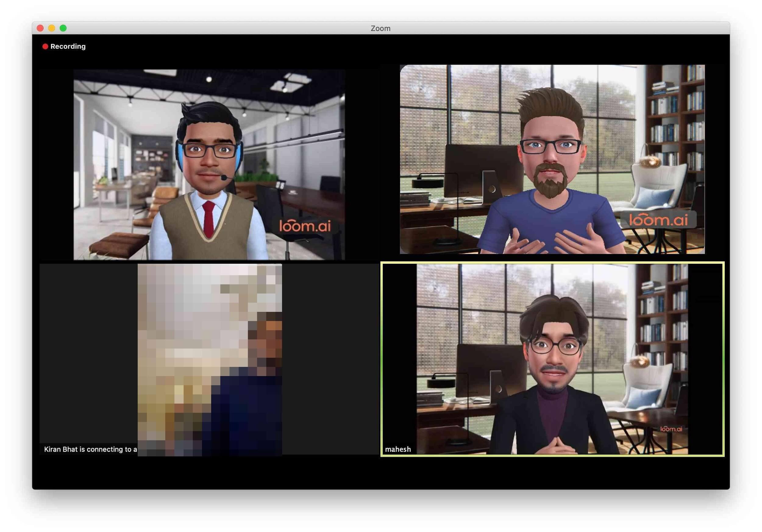
Task: Click the green macOS maximize traffic light
Action: tap(63, 28)
